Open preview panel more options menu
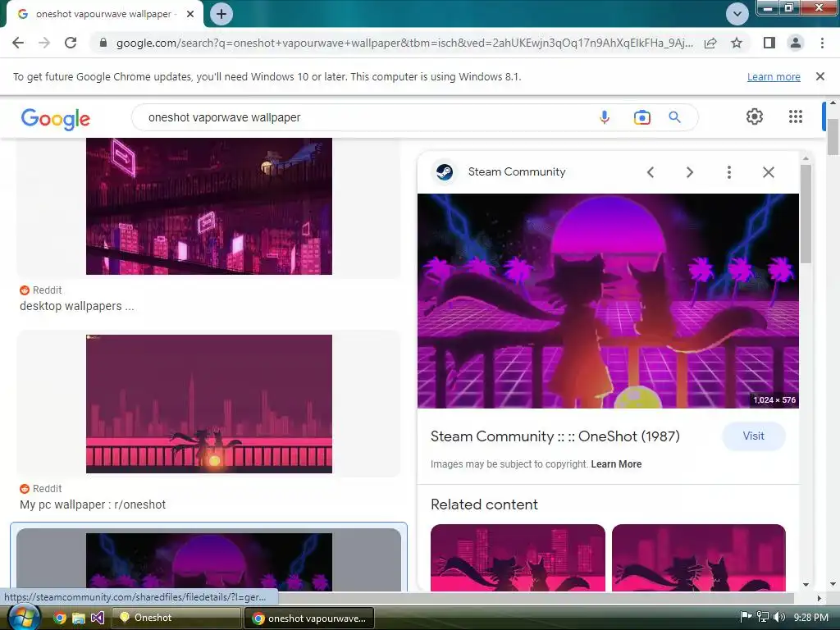 point(728,172)
